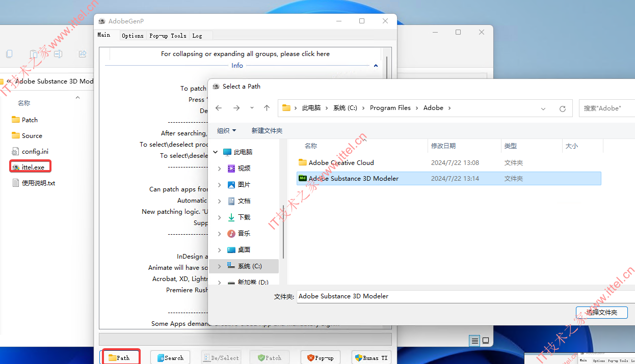Image resolution: width=635 pixels, height=364 pixels.
Task: Click the Runas TI button
Action: pyautogui.click(x=371, y=357)
